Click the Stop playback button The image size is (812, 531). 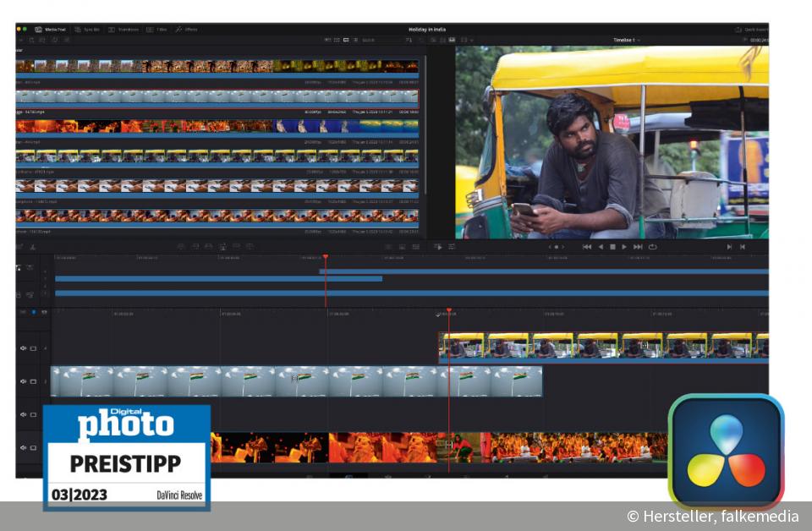point(612,247)
